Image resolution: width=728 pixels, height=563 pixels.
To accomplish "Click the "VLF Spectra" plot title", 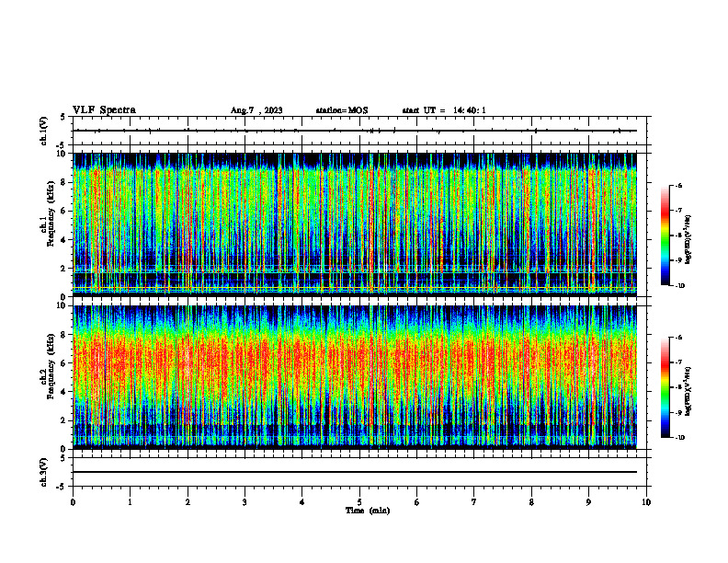I will pyautogui.click(x=104, y=110).
